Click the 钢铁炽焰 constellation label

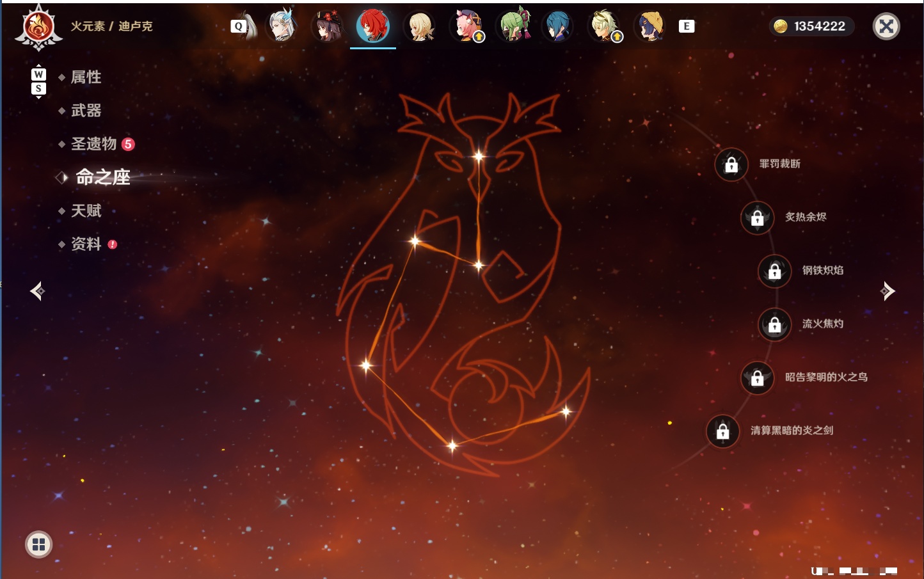[x=823, y=270]
